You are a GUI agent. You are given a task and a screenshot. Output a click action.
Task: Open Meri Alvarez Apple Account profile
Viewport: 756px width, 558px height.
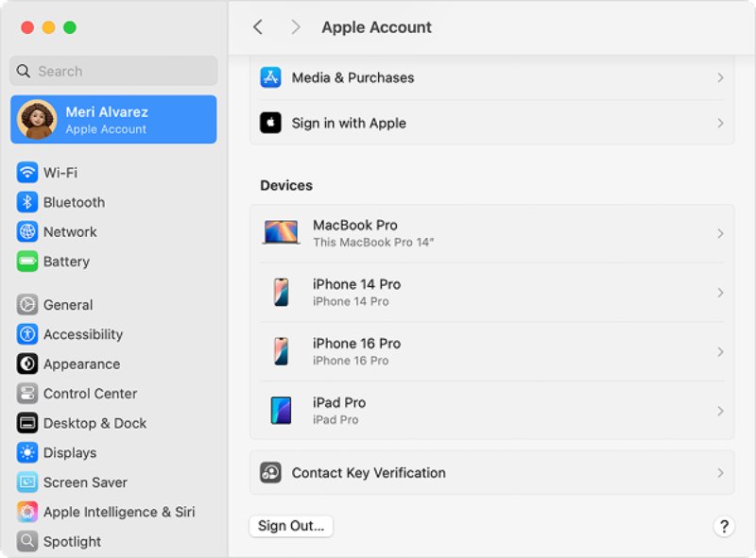pyautogui.click(x=112, y=119)
